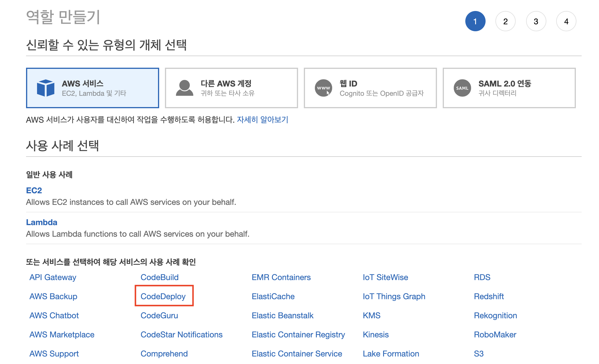Click the other AWS account person icon
This screenshot has height=364, width=599.
(184, 88)
